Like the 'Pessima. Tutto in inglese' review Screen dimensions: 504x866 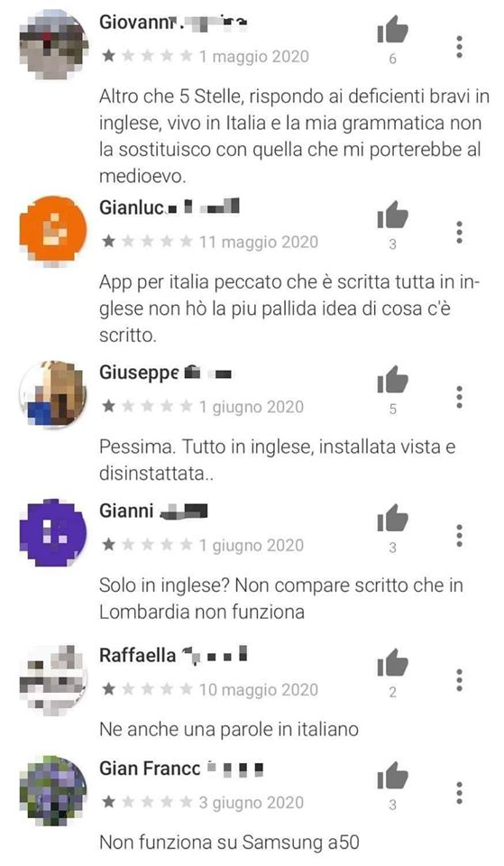coord(392,379)
